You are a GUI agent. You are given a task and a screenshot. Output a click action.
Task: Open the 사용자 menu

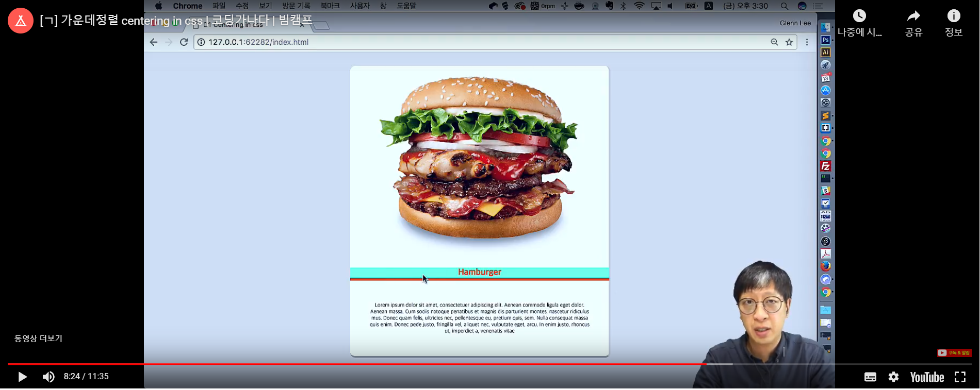[360, 6]
